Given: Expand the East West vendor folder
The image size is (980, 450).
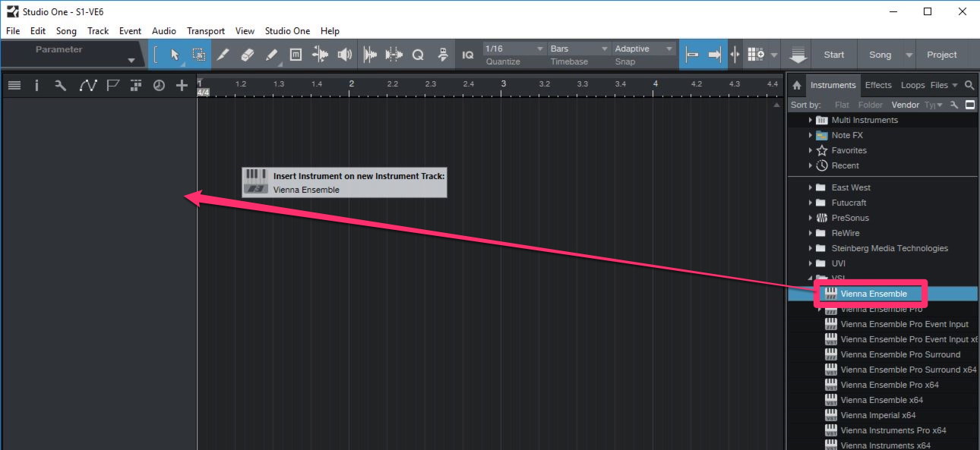Looking at the screenshot, I should [811, 187].
